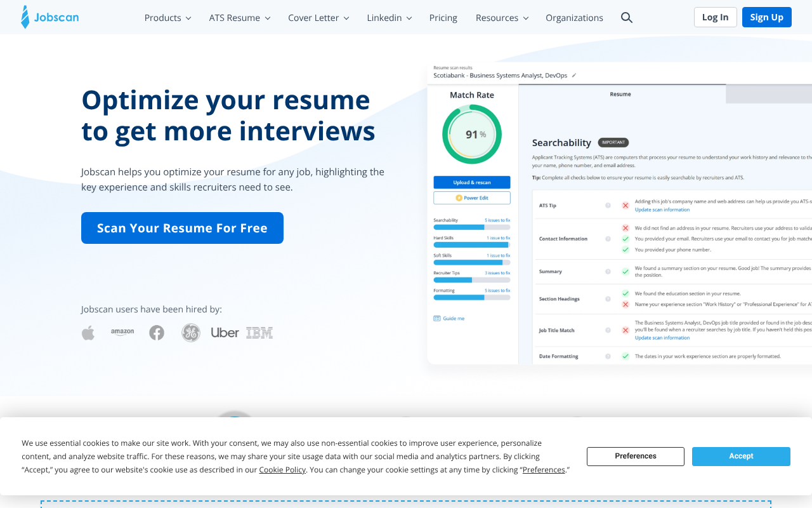Screen dimensions: 812x508
Task: Click the Facebook logo icon
Action: click(157, 333)
